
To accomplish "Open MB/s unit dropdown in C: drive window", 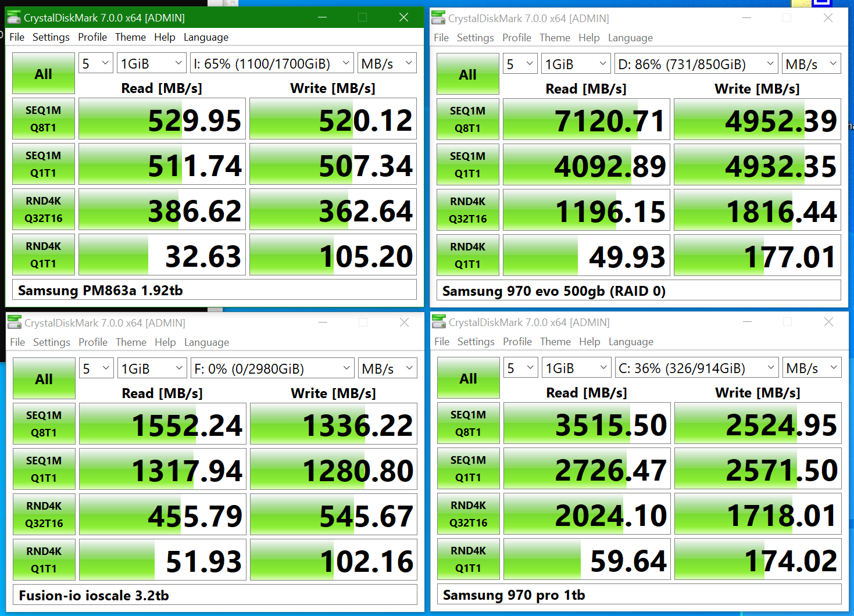I will [x=812, y=368].
